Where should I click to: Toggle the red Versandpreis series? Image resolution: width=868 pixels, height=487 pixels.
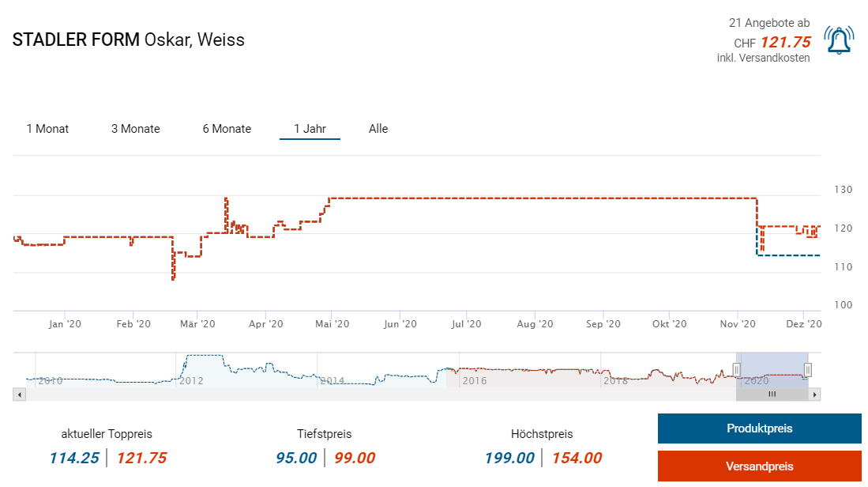tap(759, 466)
